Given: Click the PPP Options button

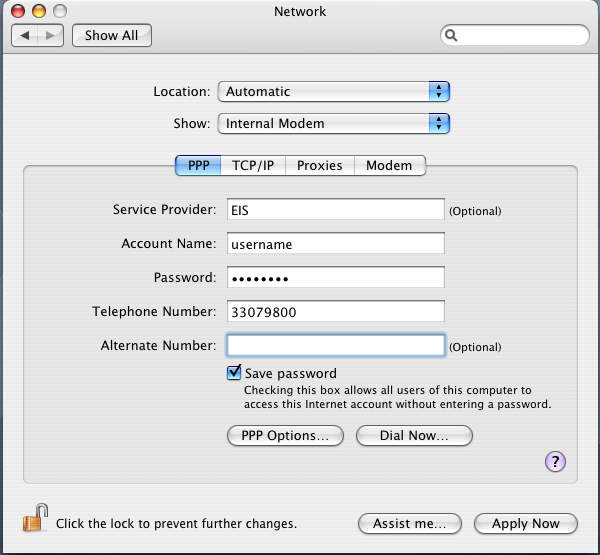Looking at the screenshot, I should 285,436.
